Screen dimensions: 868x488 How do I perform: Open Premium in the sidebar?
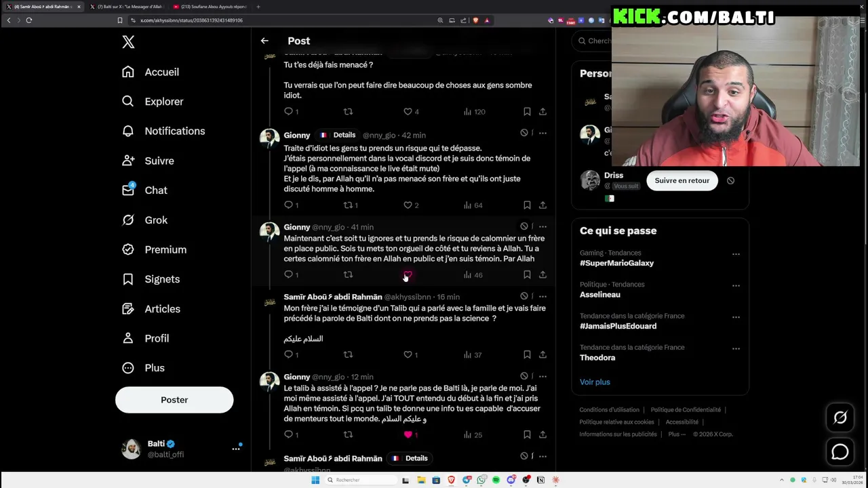[154, 249]
